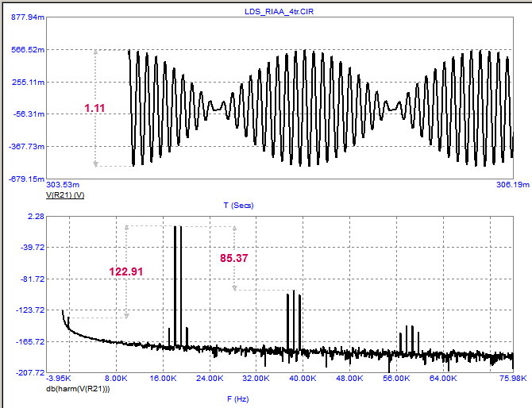The width and height of the screenshot is (532, 408).
Task: Click the plot title LDS_RIAA_4tr.CIR
Action: (x=279, y=12)
